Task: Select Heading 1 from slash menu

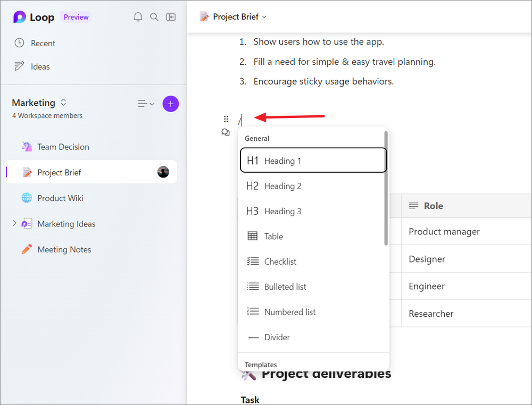Action: [x=313, y=160]
